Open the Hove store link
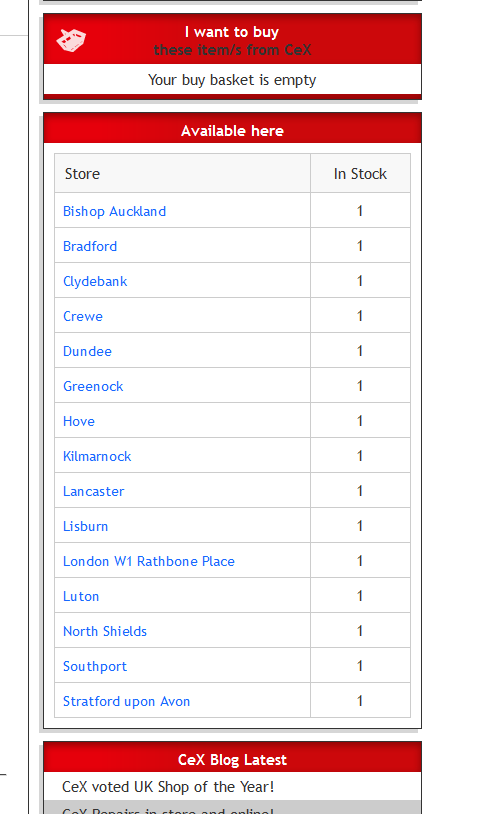481x814 pixels. pyautogui.click(x=78, y=421)
